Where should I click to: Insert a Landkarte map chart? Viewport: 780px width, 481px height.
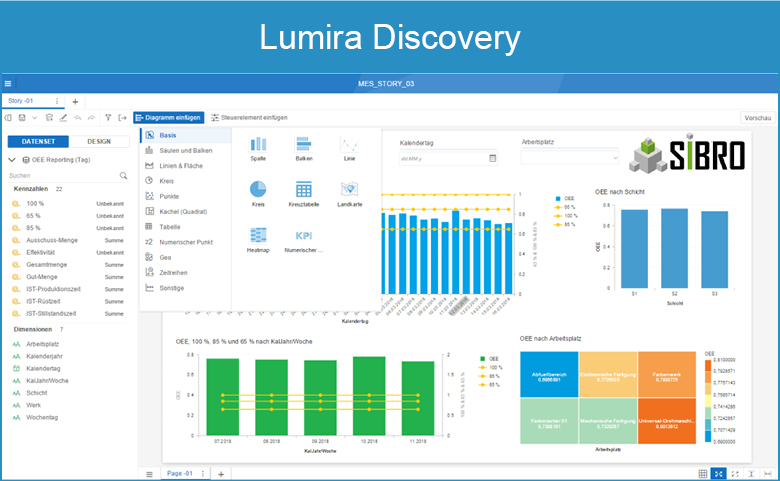tap(350, 194)
